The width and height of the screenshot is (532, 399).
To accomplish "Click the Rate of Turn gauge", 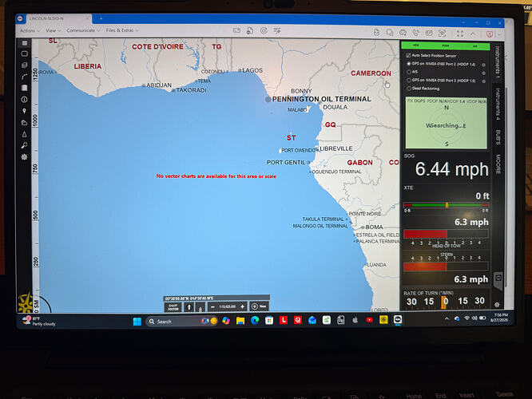I will (446, 302).
